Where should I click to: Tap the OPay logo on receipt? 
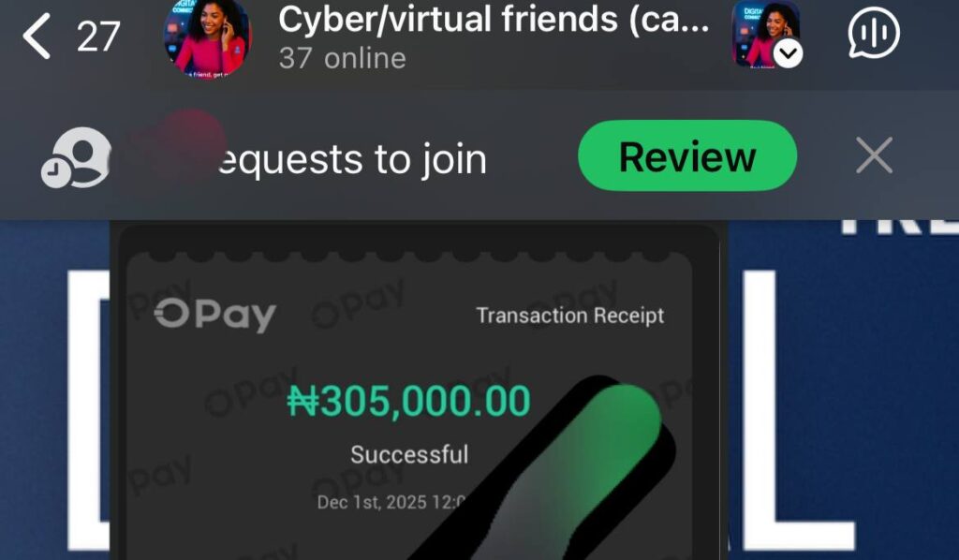pyautogui.click(x=214, y=315)
